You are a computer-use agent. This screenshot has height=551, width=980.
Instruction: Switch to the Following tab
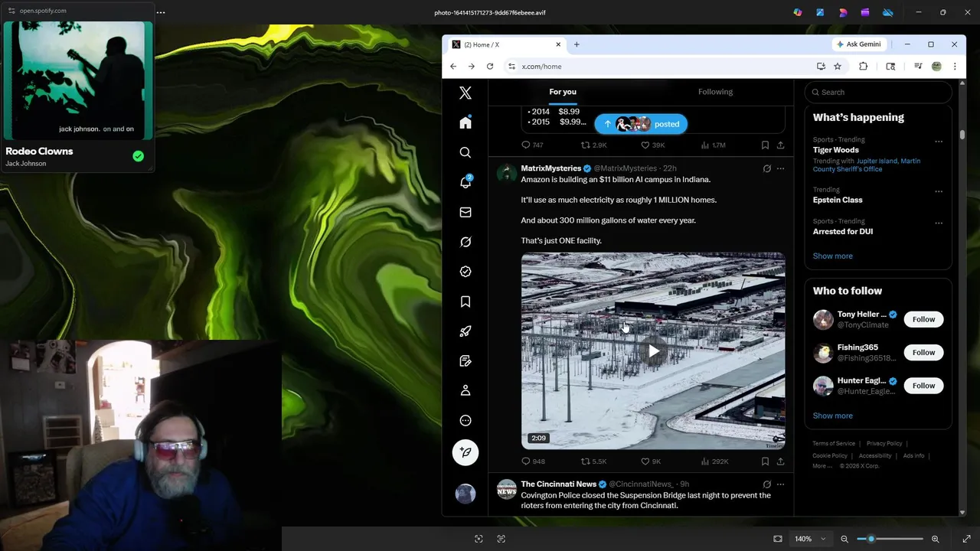pyautogui.click(x=715, y=92)
